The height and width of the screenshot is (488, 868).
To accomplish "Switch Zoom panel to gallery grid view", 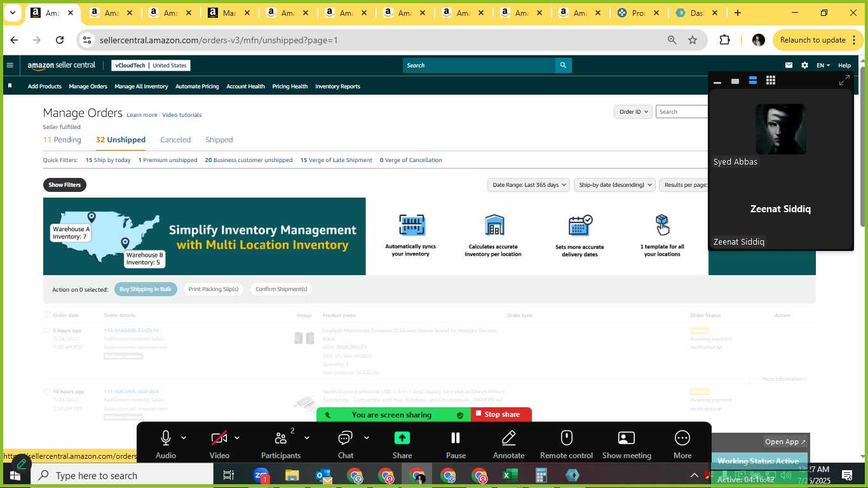I will 771,80.
